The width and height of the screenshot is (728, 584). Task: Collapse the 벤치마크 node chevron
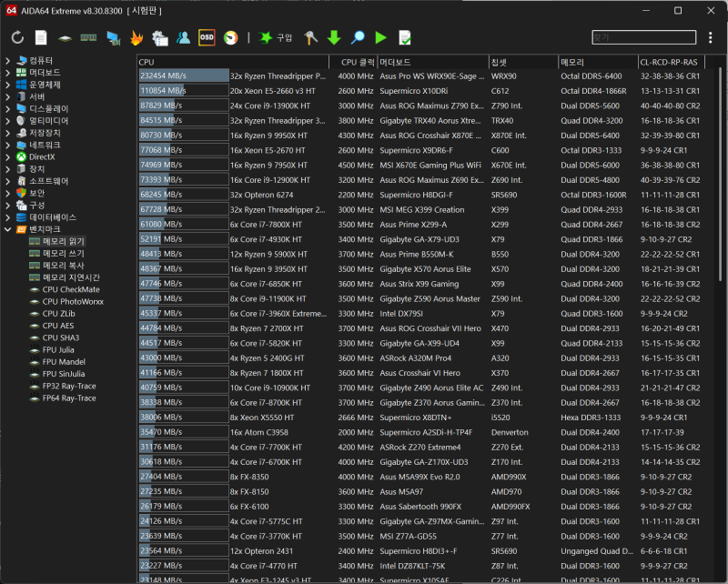8,229
